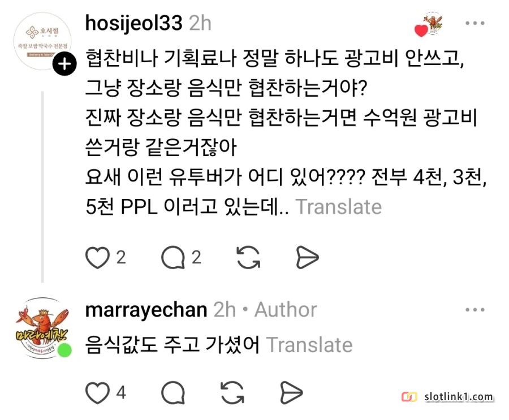Follow hosijeol33 using the plus badge
This screenshot has width=509, height=420.
[x=64, y=64]
